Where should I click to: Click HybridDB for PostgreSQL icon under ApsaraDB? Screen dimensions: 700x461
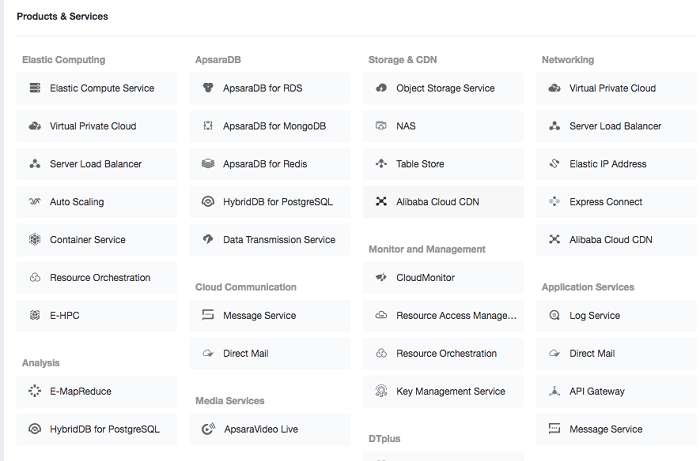pyautogui.click(x=208, y=202)
